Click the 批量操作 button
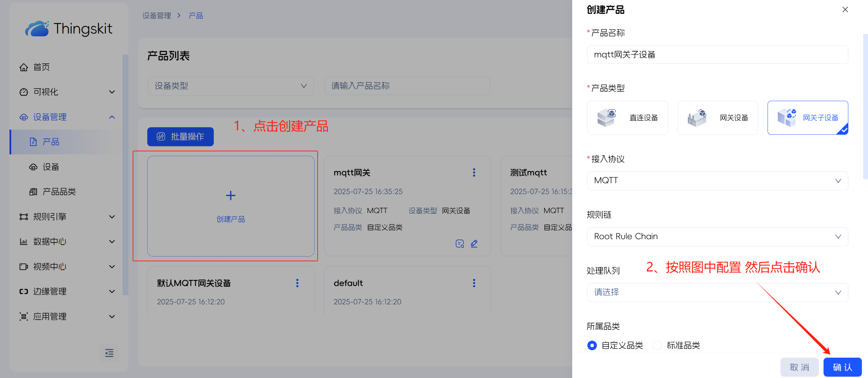Viewport: 868px width, 378px height. tap(181, 137)
